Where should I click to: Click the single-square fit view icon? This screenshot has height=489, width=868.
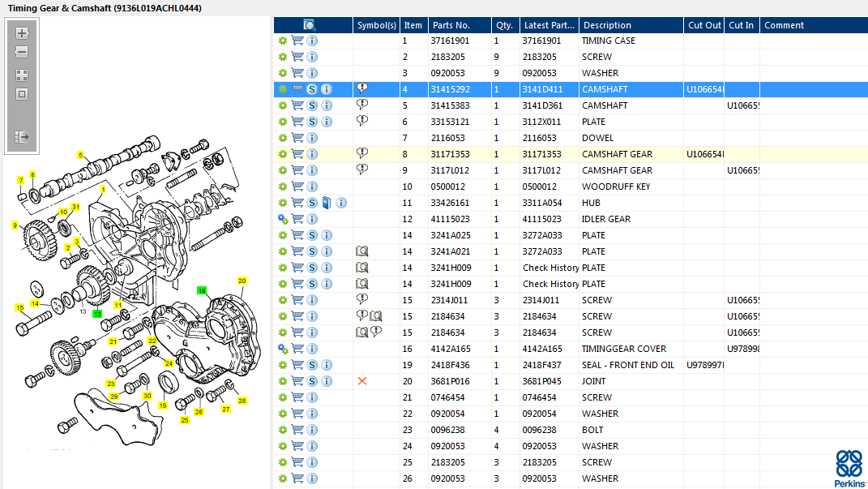[22, 93]
